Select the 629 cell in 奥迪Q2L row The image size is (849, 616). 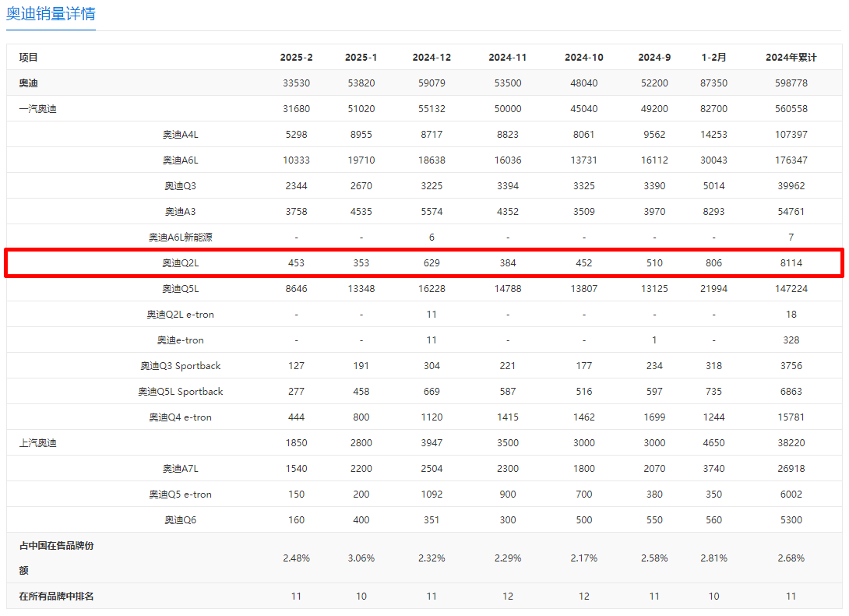432,263
